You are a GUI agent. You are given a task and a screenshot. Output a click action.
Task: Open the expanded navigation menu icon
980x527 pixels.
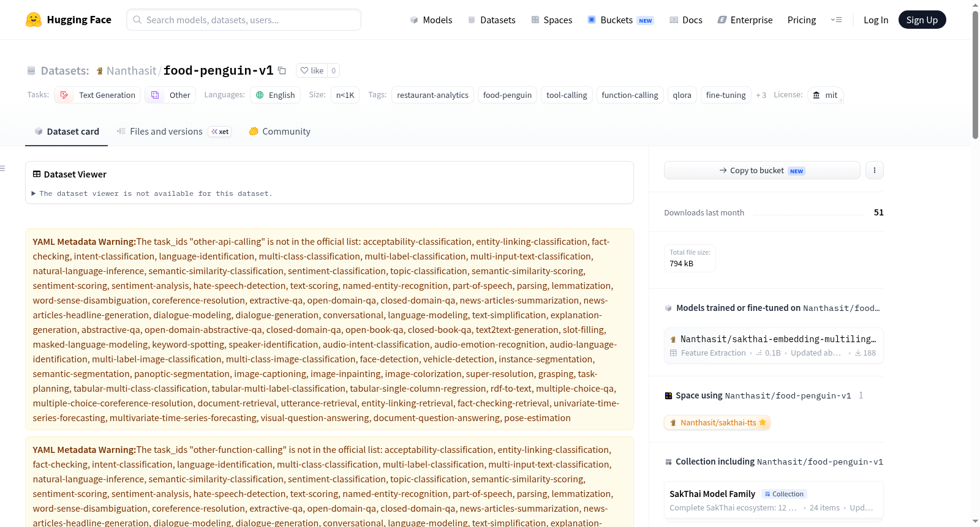[x=836, y=20]
